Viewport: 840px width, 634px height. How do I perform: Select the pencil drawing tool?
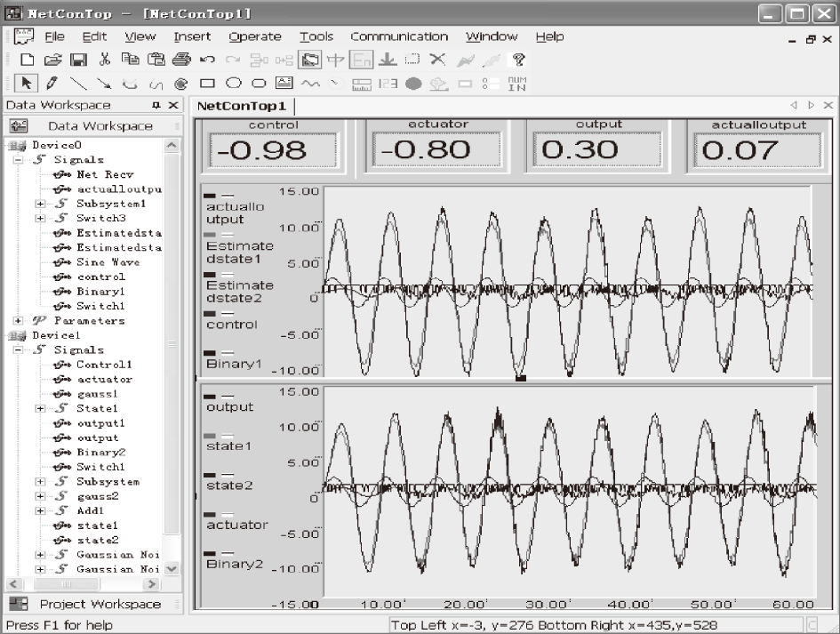52,83
